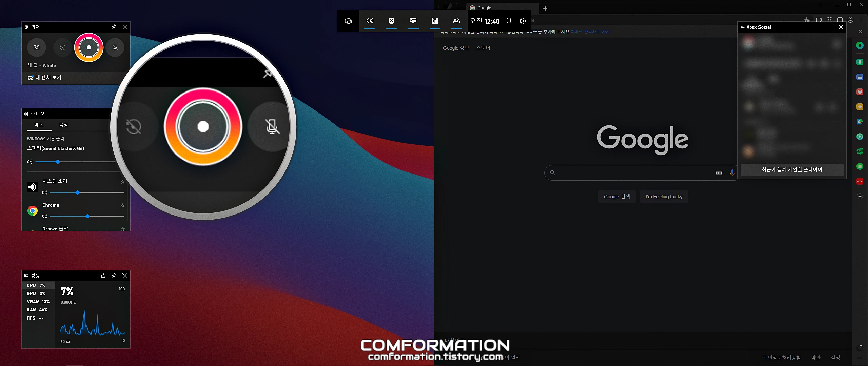Select the 믹스 tab in audio
This screenshot has height=366, width=868.
tap(39, 125)
